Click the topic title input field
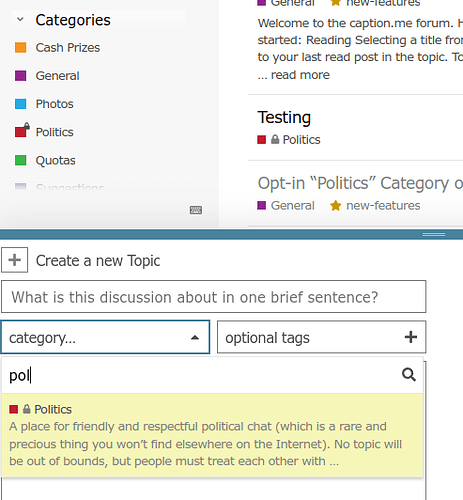The width and height of the screenshot is (463, 500). (x=214, y=297)
